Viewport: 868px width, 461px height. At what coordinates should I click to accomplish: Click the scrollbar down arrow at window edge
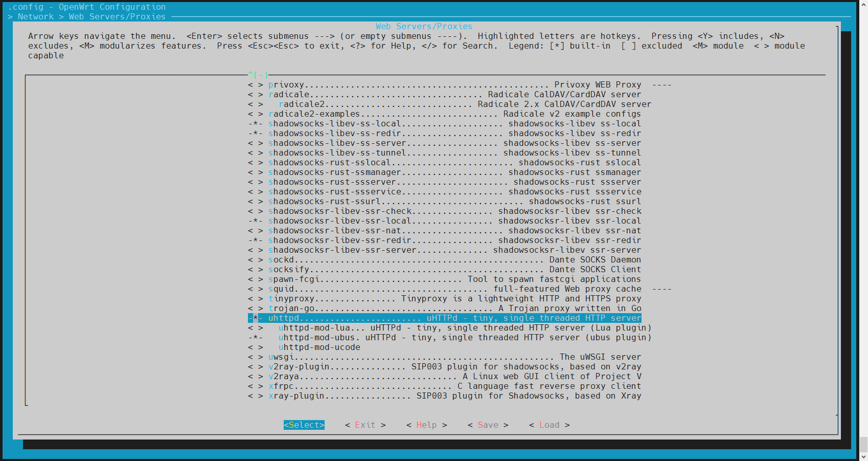pyautogui.click(x=863, y=456)
